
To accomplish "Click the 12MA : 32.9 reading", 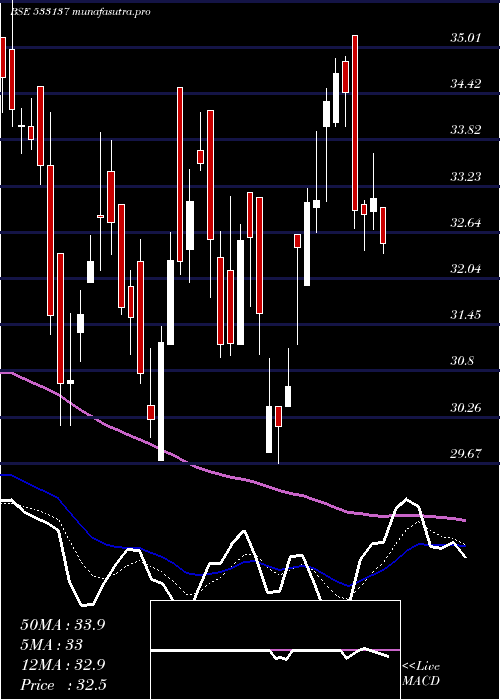I will 62,665.
